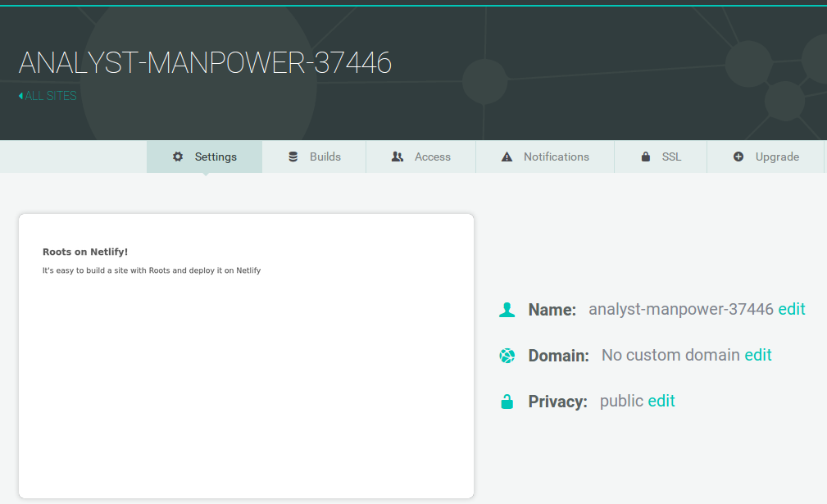This screenshot has height=504, width=827.
Task: Click the 'public' privacy value
Action: tap(622, 402)
